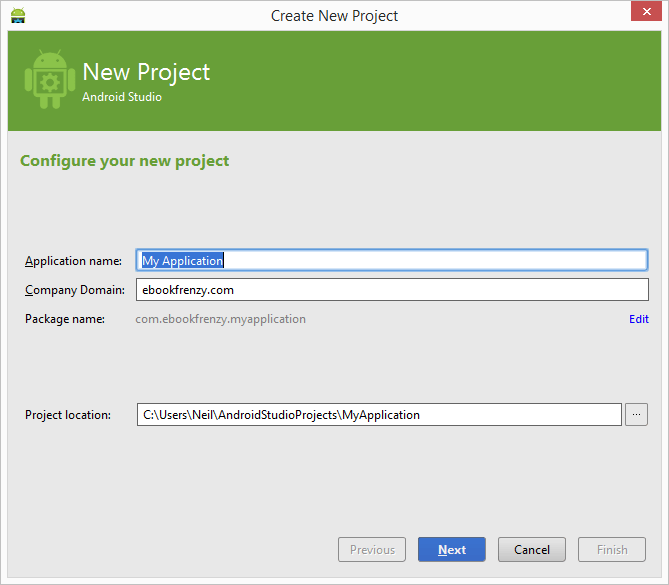Click the 'Project location:' label

click(68, 414)
